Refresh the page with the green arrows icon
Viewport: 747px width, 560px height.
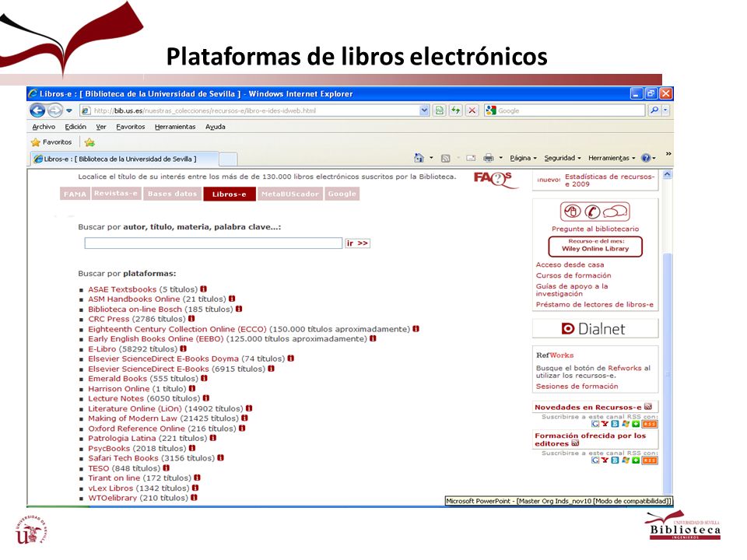pyautogui.click(x=456, y=111)
